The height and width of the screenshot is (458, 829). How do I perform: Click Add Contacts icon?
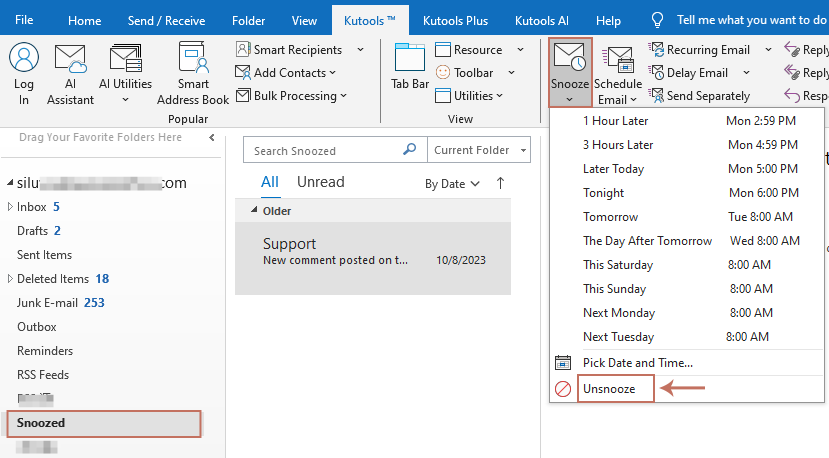click(x=243, y=72)
